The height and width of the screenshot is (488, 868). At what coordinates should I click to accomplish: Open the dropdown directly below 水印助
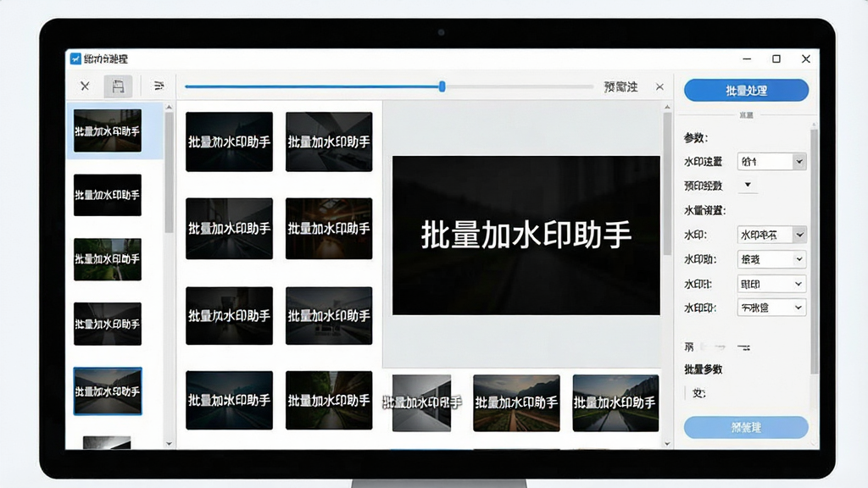click(771, 284)
